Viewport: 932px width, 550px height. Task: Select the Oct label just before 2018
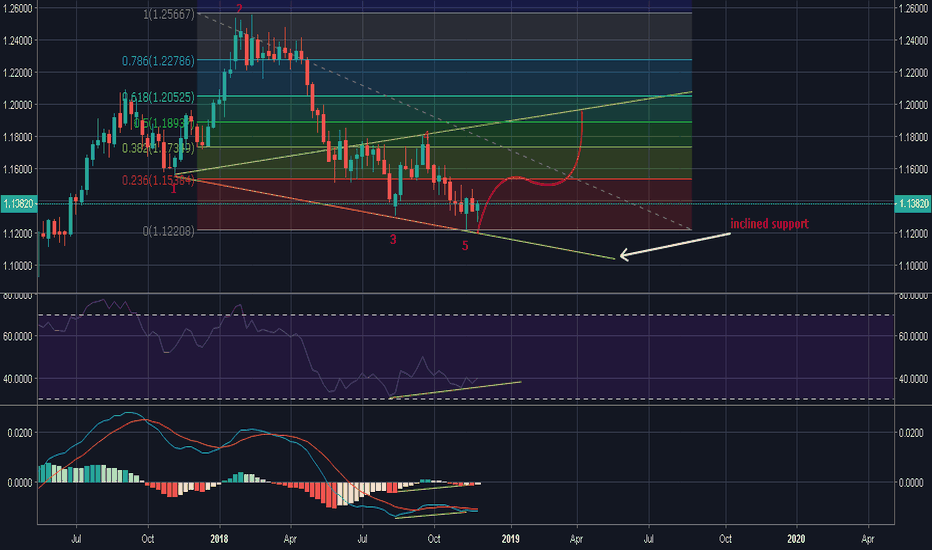point(147,539)
